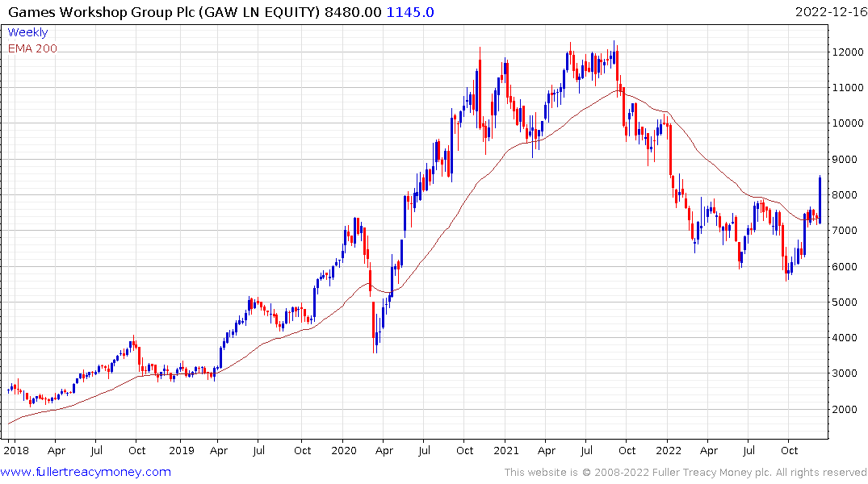The height and width of the screenshot is (484, 868).
Task: Click the price change value '1145.0'
Action: 410,12
